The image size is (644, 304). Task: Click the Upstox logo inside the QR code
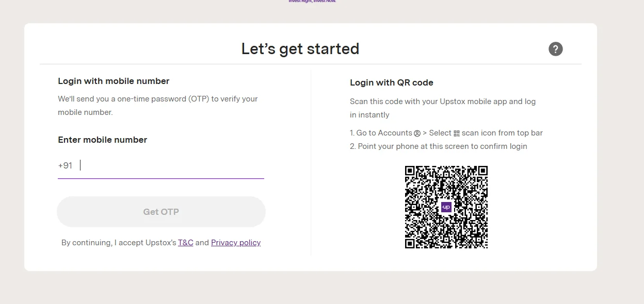[446, 207]
